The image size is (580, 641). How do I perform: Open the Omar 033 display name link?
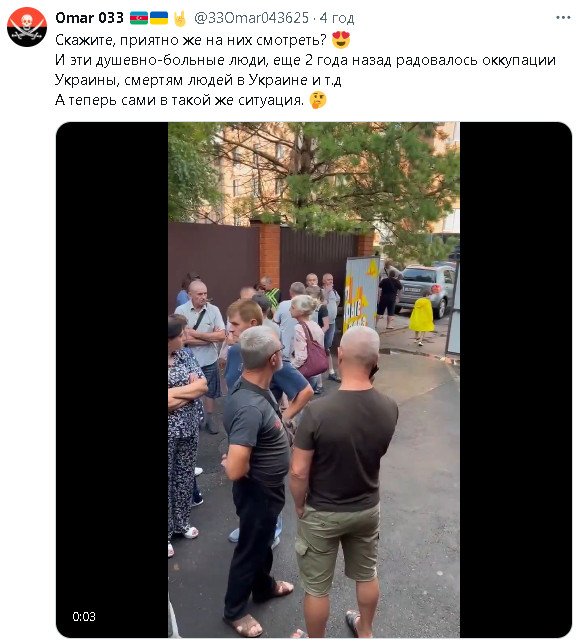(89, 18)
